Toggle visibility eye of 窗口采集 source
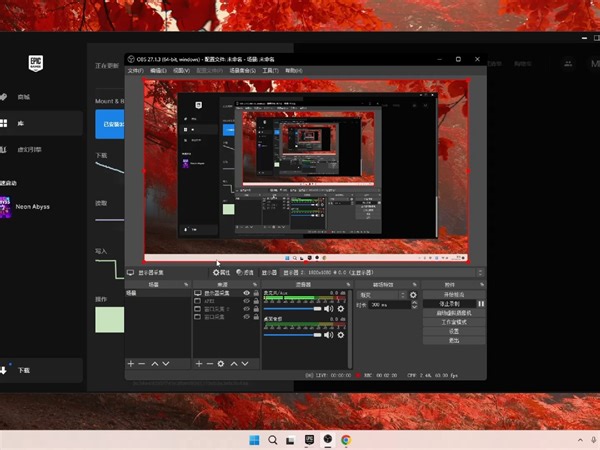600x450 pixels. pyautogui.click(x=246, y=317)
